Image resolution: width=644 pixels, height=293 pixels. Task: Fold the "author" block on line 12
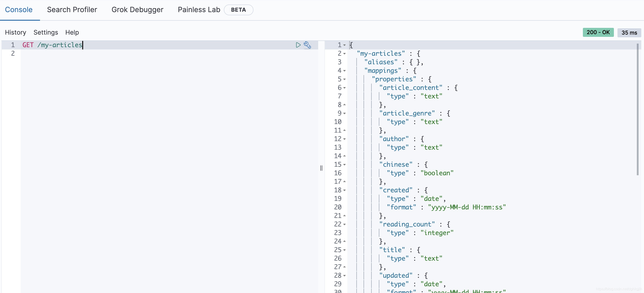tap(344, 139)
